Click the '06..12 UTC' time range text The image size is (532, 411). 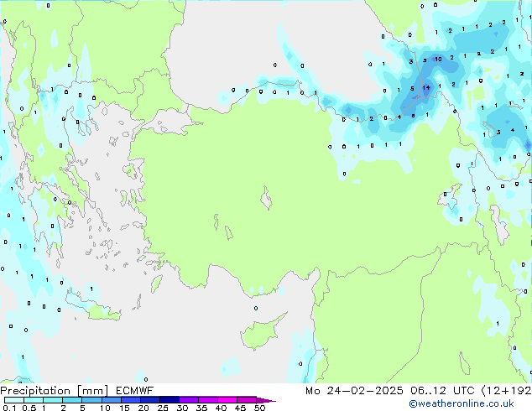tap(442, 391)
